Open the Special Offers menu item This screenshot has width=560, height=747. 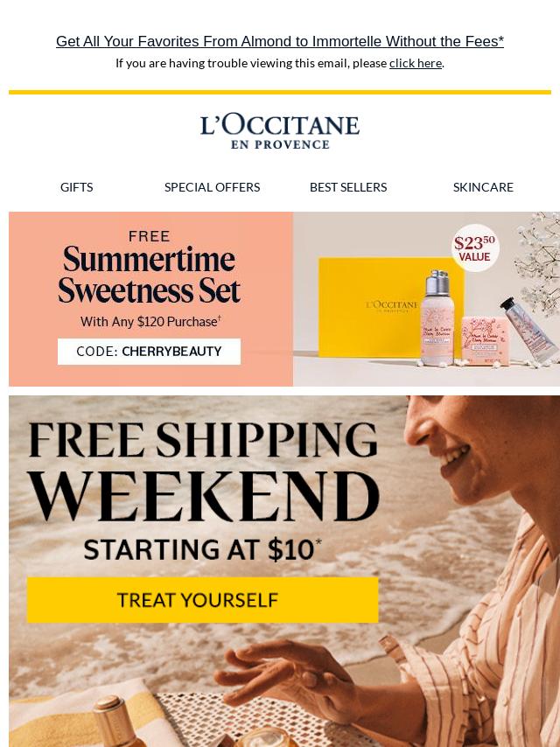point(212,187)
